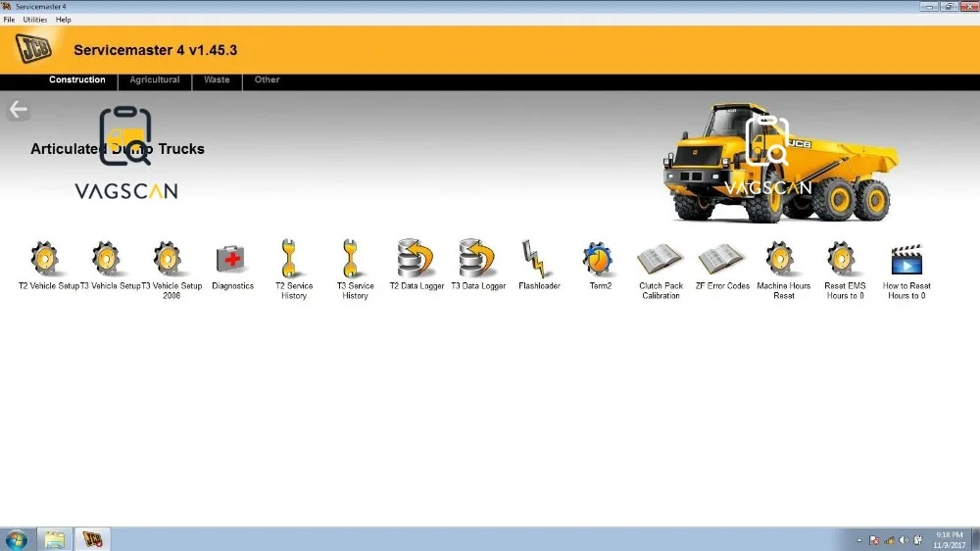Select the Waste tab

[x=217, y=80]
